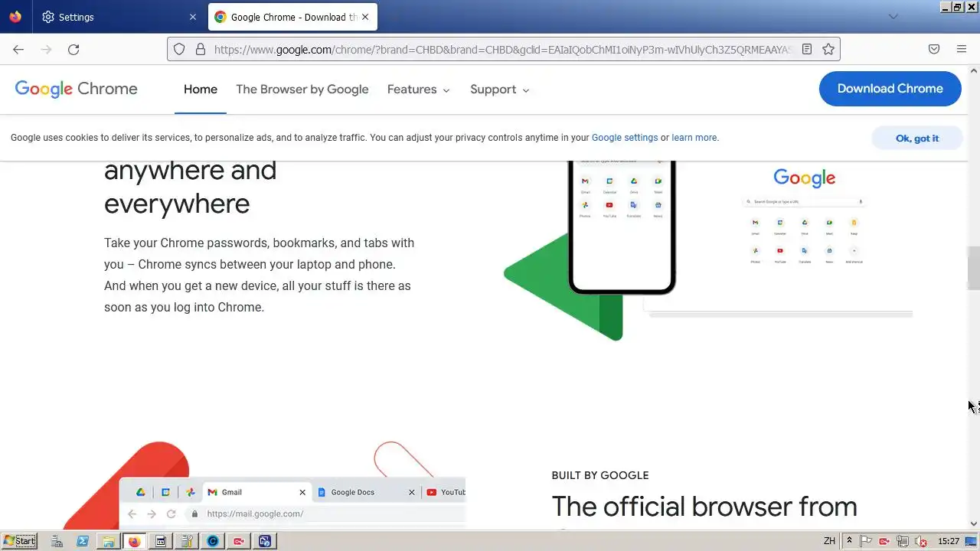Screen dimensions: 980x551
Task: Expand the Features dropdown menu
Action: (x=419, y=90)
